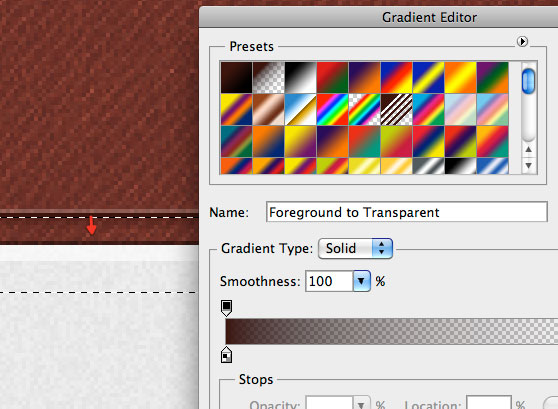Image resolution: width=558 pixels, height=409 pixels.
Task: Pick the Transparent Stripes preset
Action: pyautogui.click(x=396, y=110)
